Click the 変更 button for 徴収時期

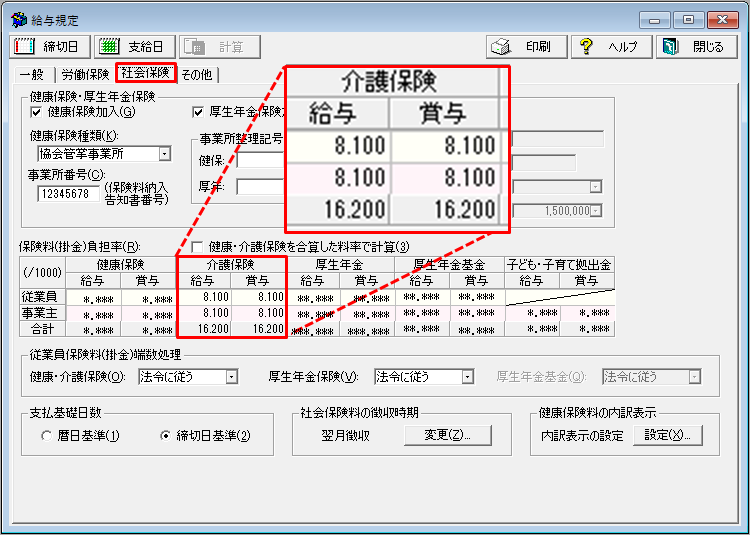pyautogui.click(x=448, y=435)
